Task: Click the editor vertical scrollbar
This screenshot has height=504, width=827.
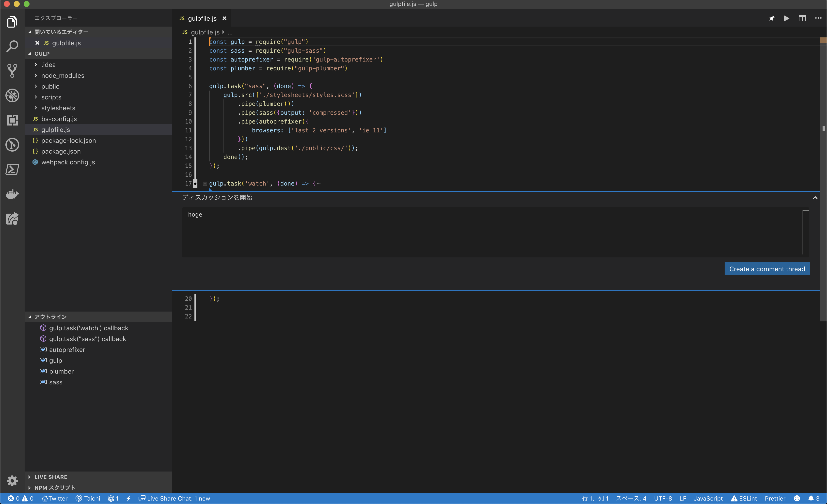Action: tap(823, 179)
